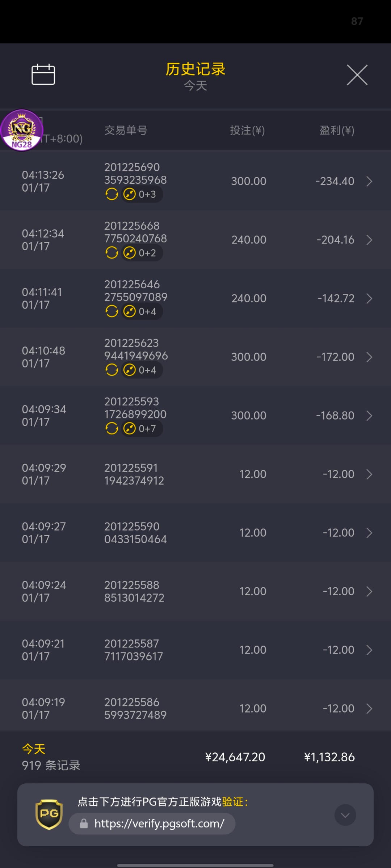
Task: Collapse the PG verification banner dropdown
Action: click(345, 815)
